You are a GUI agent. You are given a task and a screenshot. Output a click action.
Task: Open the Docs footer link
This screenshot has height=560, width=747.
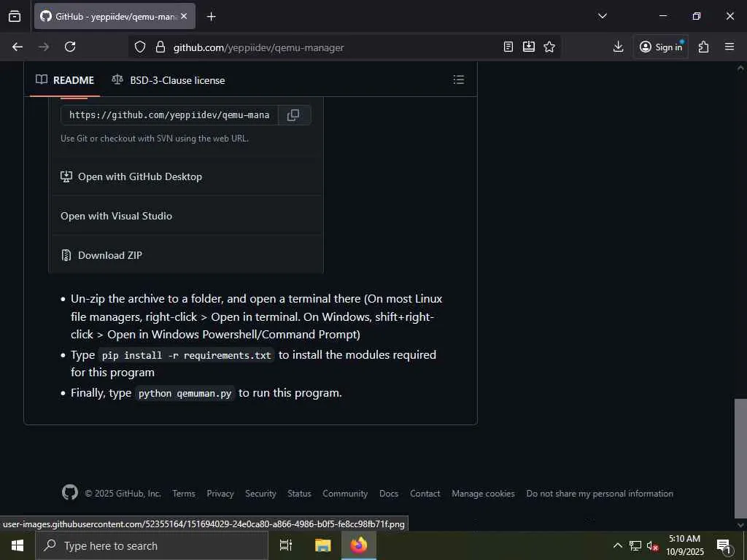[x=389, y=494]
